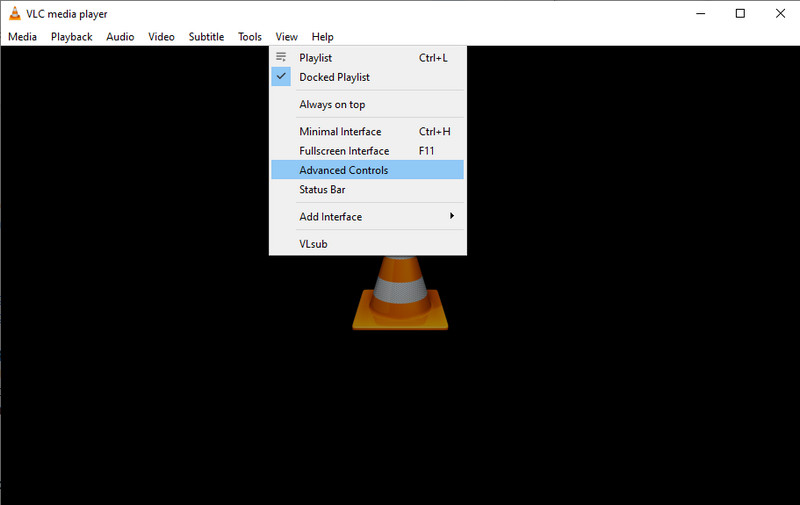Click the VLC cone icon in title bar
Image resolution: width=800 pixels, height=505 pixels.
coord(15,14)
